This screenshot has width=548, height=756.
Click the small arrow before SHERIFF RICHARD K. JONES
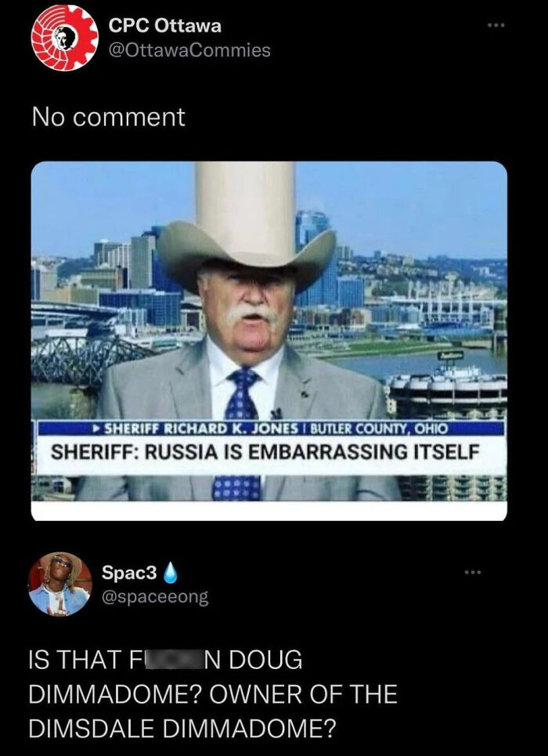[x=99, y=428]
